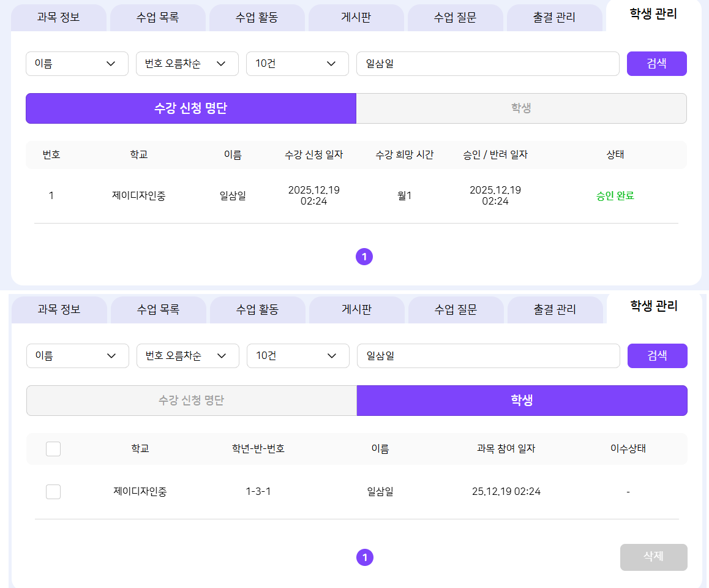The image size is (709, 588).
Task: Click the 일삼일 search field in the lower panel
Action: [x=488, y=356]
